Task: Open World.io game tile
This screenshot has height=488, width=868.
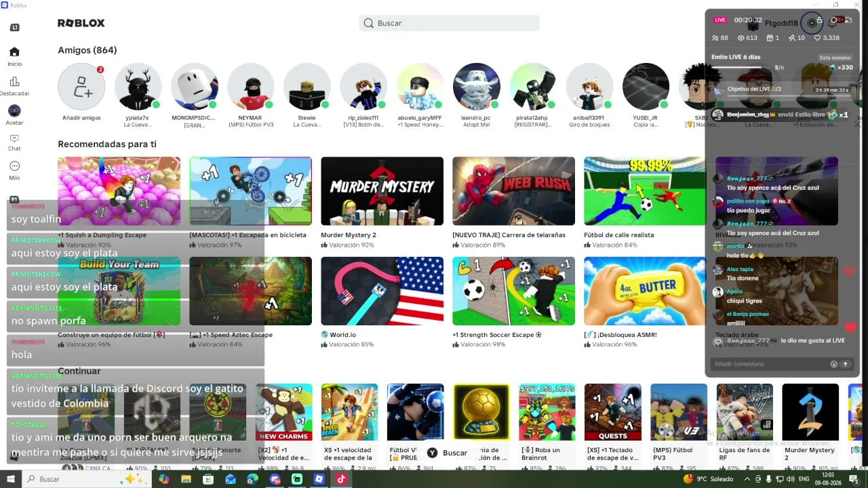Action: pyautogui.click(x=382, y=291)
